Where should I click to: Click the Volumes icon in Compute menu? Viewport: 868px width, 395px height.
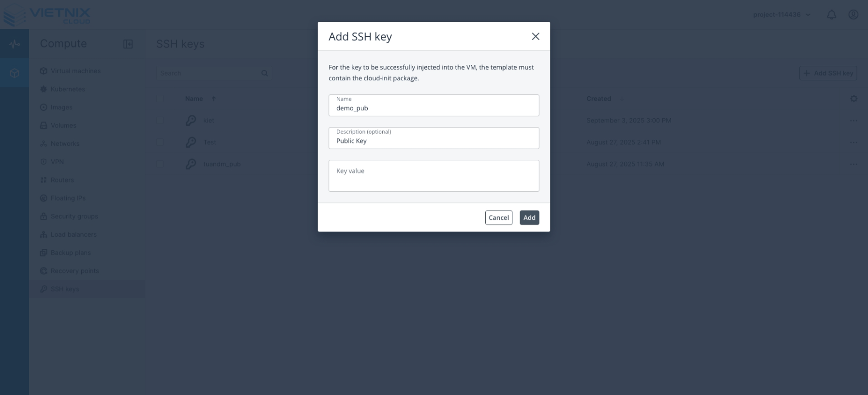44,125
